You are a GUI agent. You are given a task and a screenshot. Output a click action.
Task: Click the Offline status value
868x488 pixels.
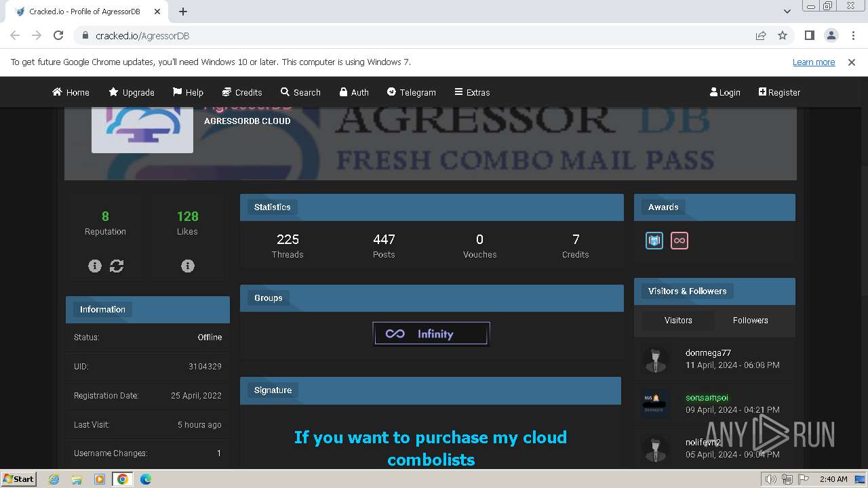tap(210, 338)
